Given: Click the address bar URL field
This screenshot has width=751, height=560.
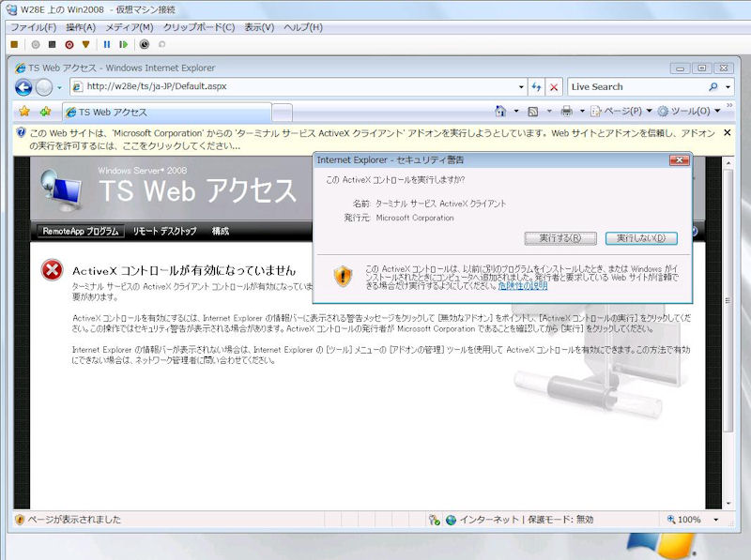Looking at the screenshot, I should [x=299, y=86].
